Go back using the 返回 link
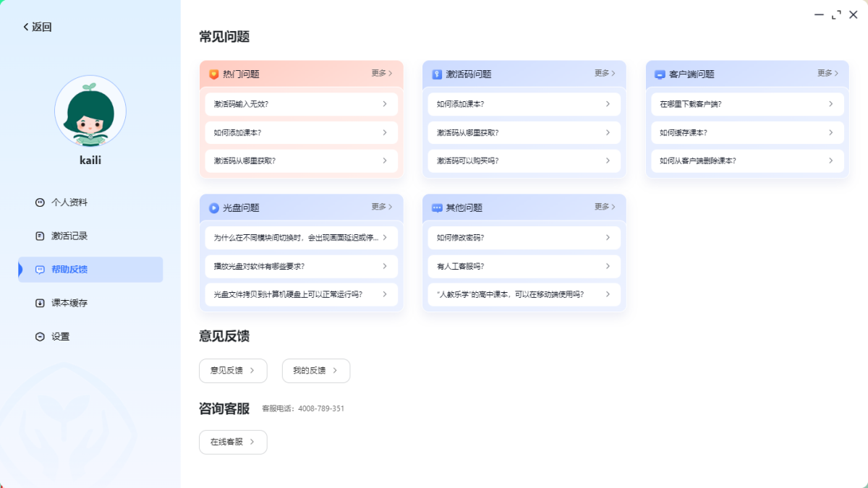The image size is (868, 488). pos(37,27)
